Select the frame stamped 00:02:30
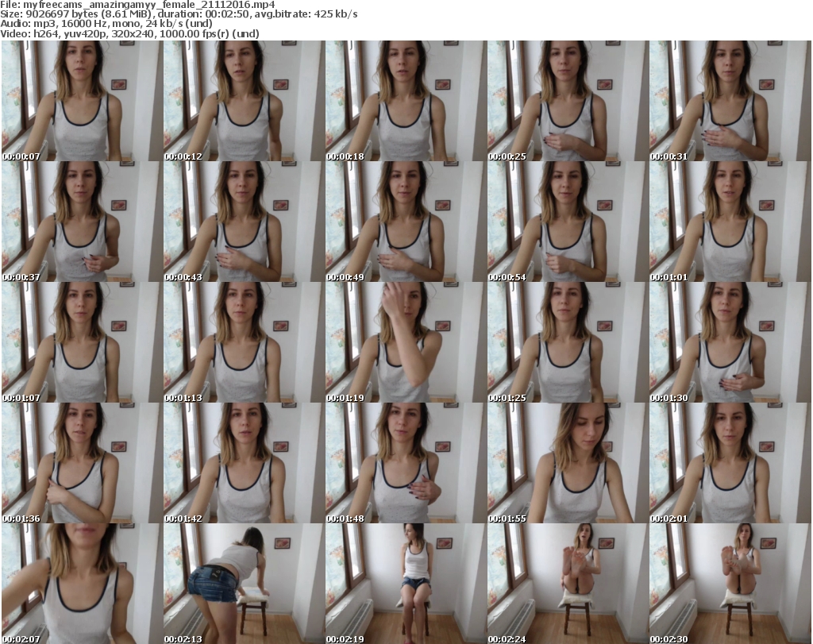 729,584
